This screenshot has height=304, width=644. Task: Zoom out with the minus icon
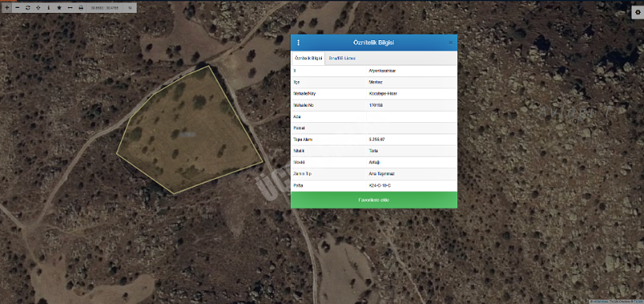pos(17,8)
